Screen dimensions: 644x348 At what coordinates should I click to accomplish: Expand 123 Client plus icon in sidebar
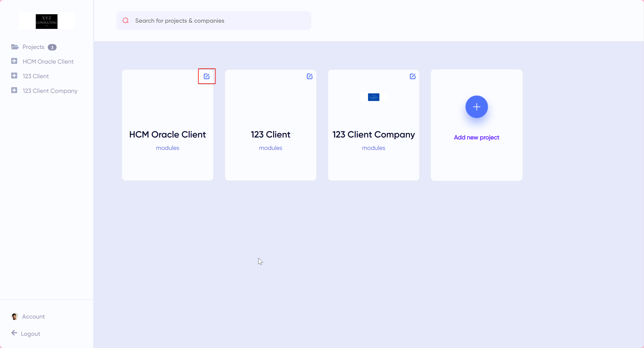14,76
